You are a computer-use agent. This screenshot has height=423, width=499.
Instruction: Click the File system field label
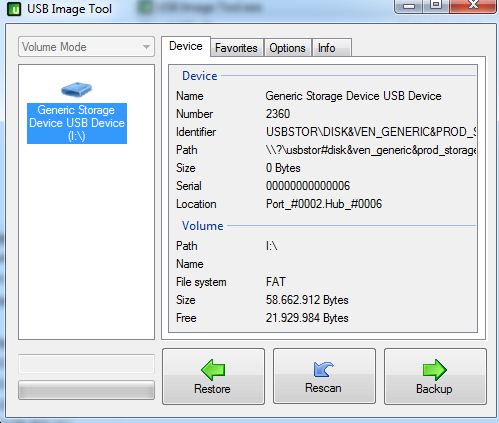click(201, 282)
